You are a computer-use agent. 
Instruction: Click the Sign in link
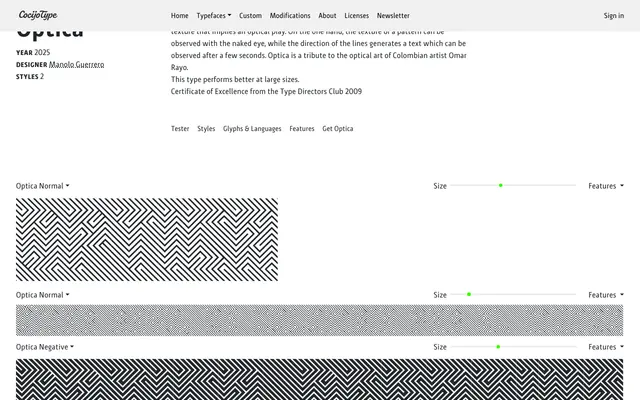click(613, 16)
